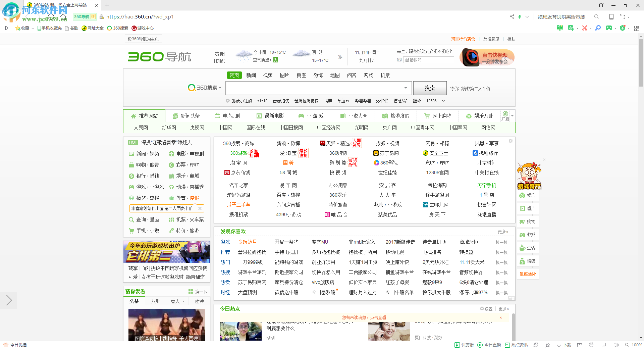Viewport: 644px width, 349px height.
Task: Open 360搜索 bookmark in favorites bar
Action: 117,28
